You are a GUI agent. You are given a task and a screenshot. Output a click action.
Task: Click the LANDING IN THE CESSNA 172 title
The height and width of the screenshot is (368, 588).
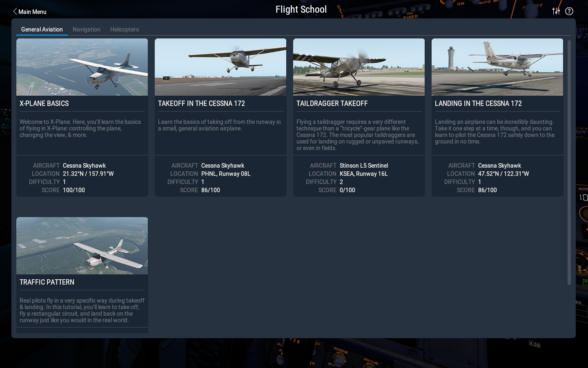coord(478,103)
